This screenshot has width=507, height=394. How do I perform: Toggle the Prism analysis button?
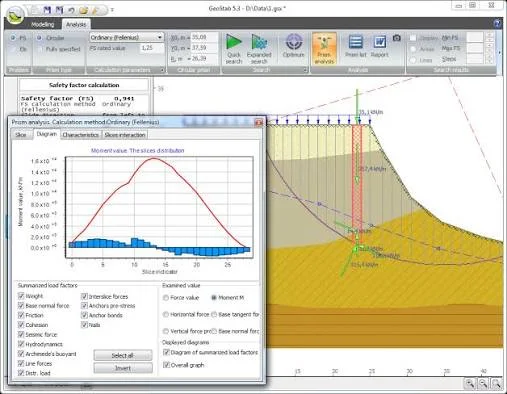click(324, 49)
